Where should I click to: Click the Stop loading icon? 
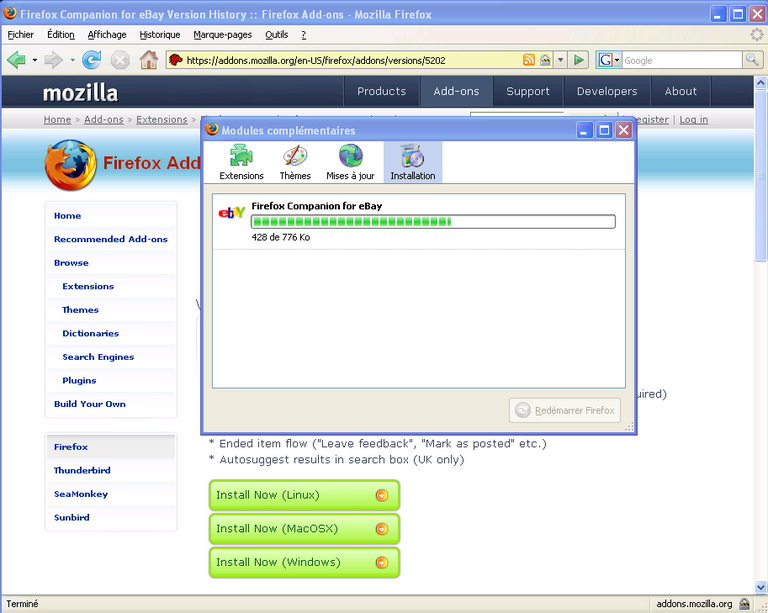[120, 60]
